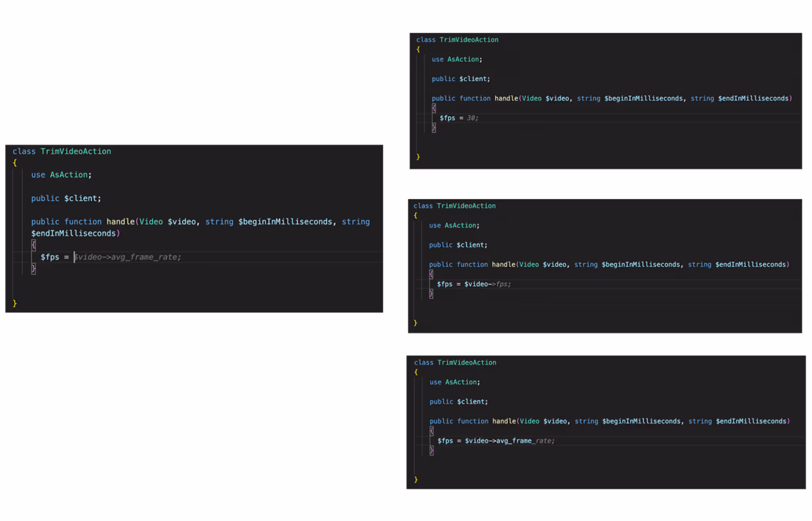
Task: Click 'handle' method name in left snippet
Action: tap(120, 221)
